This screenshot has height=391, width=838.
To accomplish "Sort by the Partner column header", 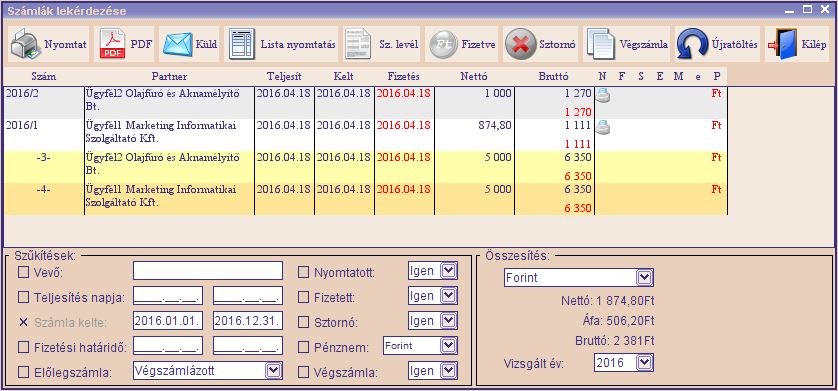I will (169, 76).
